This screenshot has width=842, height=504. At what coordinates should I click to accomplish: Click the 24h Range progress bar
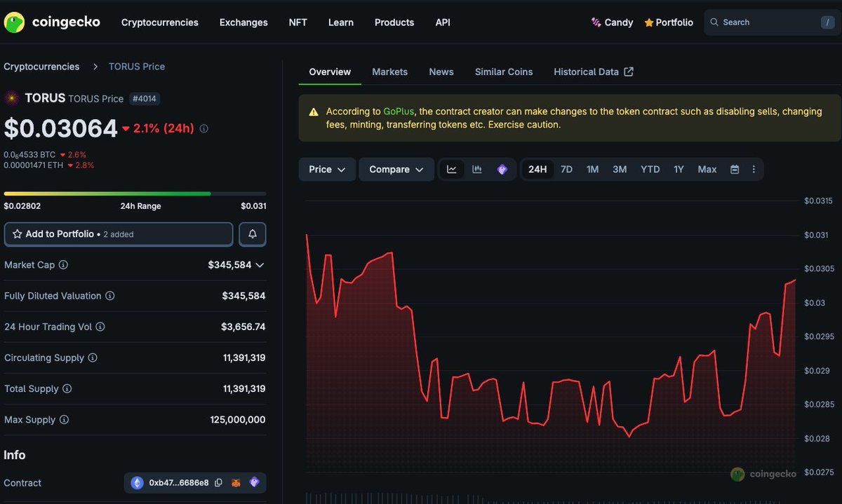135,193
